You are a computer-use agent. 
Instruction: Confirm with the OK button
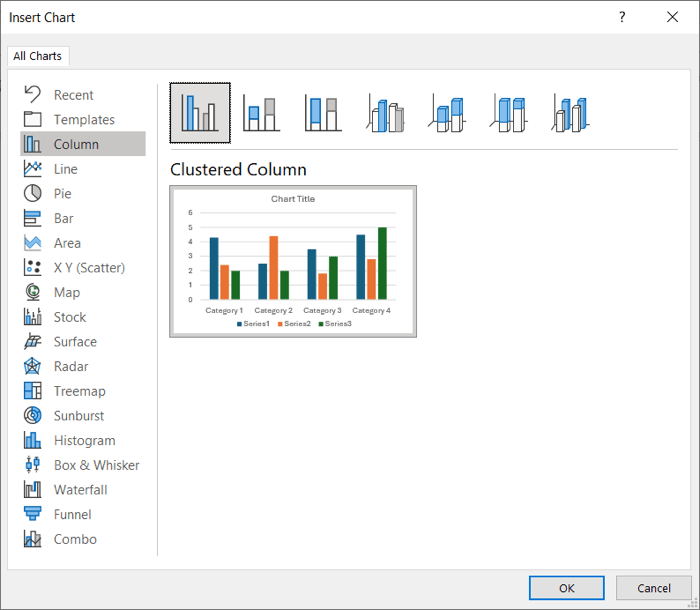point(567,588)
